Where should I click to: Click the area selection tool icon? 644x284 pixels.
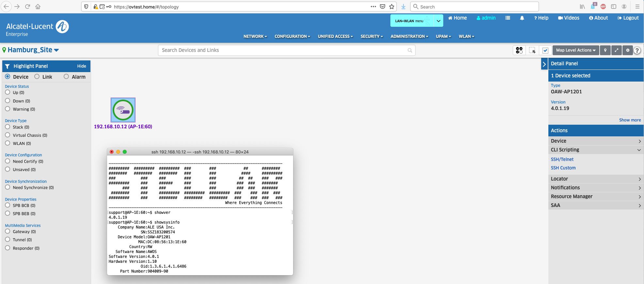click(532, 50)
